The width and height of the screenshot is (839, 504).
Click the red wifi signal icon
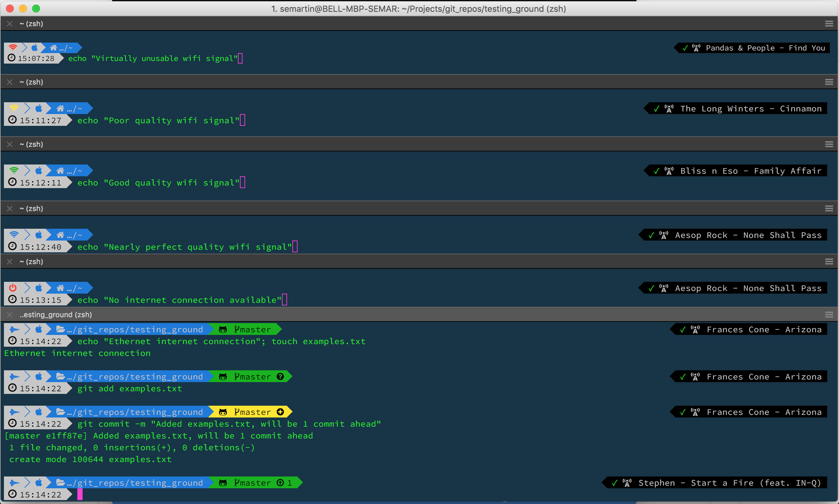[13, 47]
